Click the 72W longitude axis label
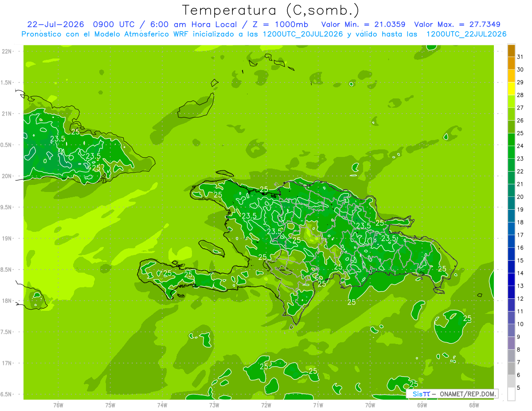This screenshot has height=411, width=532. coord(266,405)
